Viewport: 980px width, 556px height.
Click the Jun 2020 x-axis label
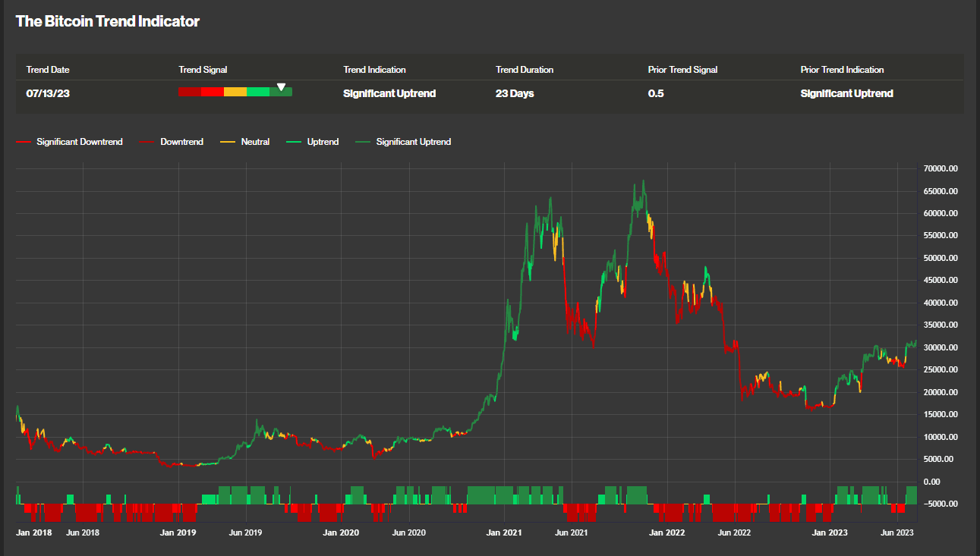point(408,532)
